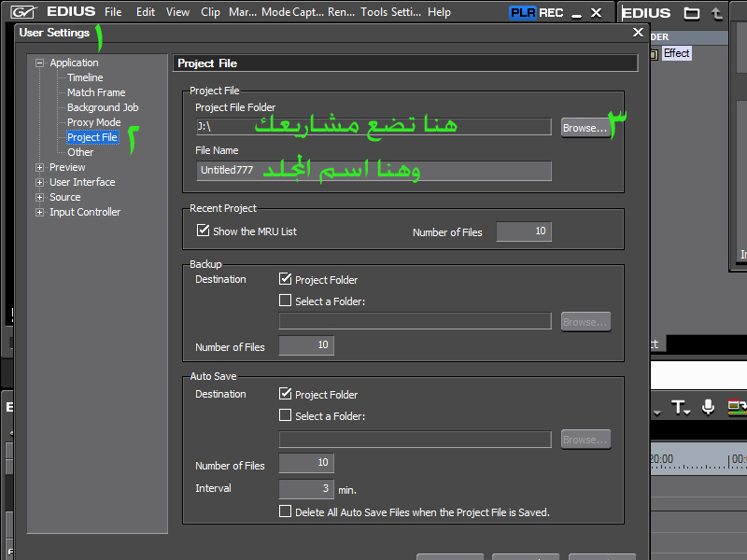Click the Grass Valley logo icon
Image resolution: width=747 pixels, height=560 pixels.
(23, 12)
